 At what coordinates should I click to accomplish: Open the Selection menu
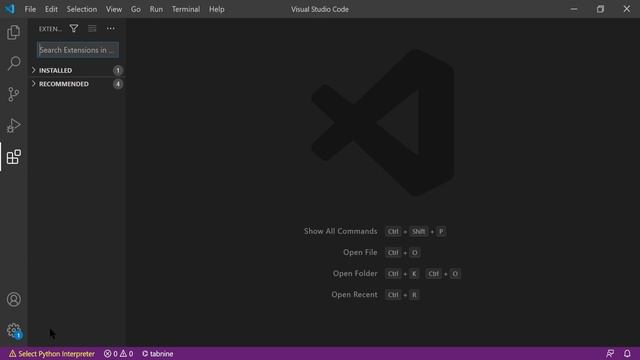click(x=82, y=9)
